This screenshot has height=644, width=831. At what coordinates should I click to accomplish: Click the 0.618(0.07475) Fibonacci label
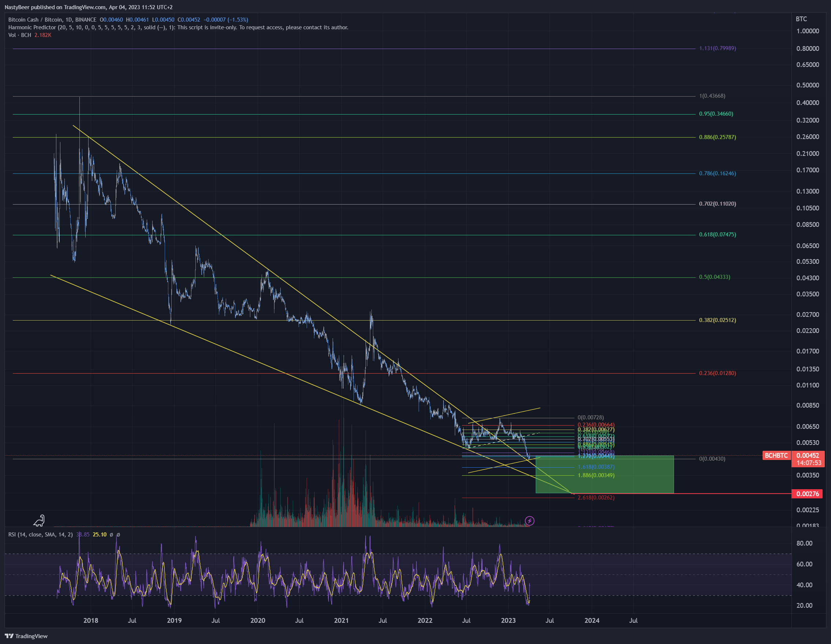(717, 235)
